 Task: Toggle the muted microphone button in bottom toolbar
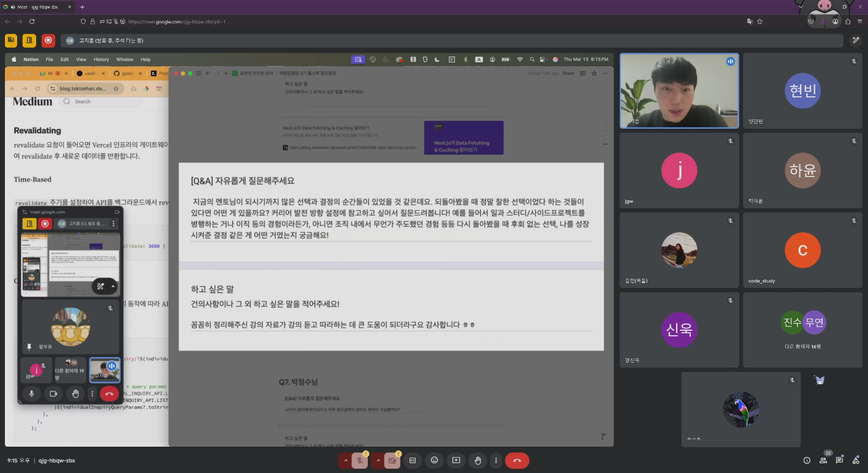click(360, 461)
